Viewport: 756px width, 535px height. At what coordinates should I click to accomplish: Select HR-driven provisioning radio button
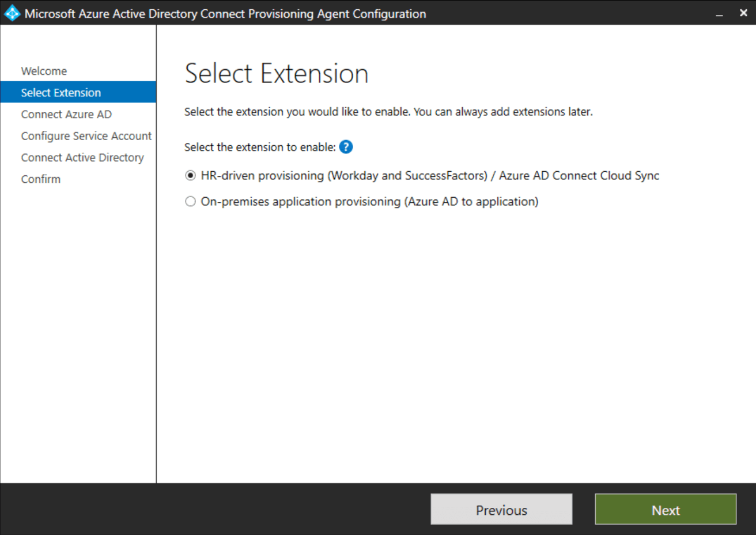[190, 175]
